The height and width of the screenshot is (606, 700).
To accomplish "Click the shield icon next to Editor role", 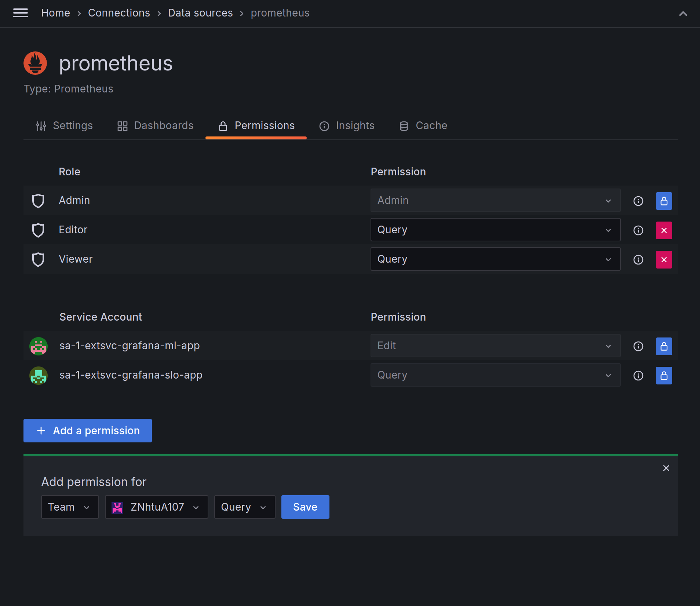I will [38, 230].
